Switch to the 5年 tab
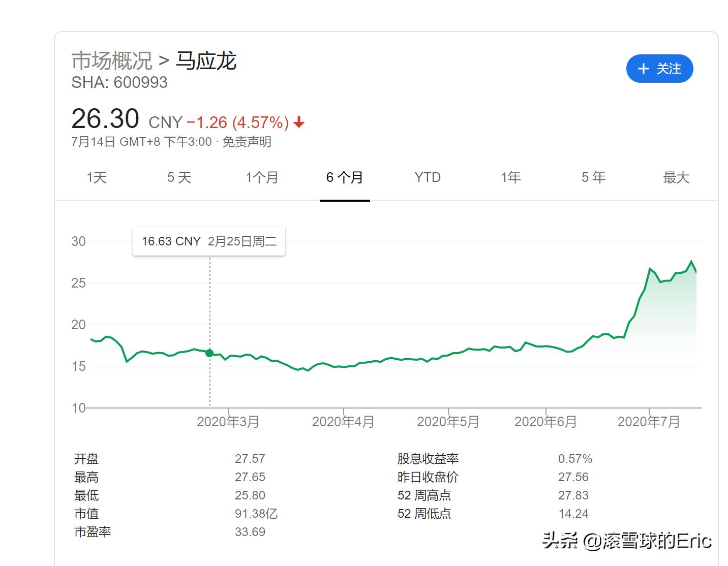 point(593,177)
